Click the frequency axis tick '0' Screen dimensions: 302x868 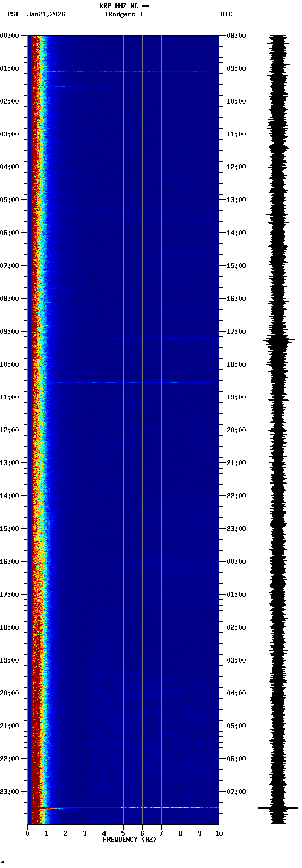(27, 833)
